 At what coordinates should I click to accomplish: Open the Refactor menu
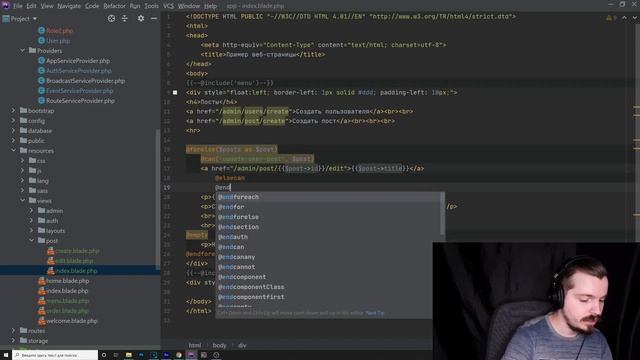114,6
